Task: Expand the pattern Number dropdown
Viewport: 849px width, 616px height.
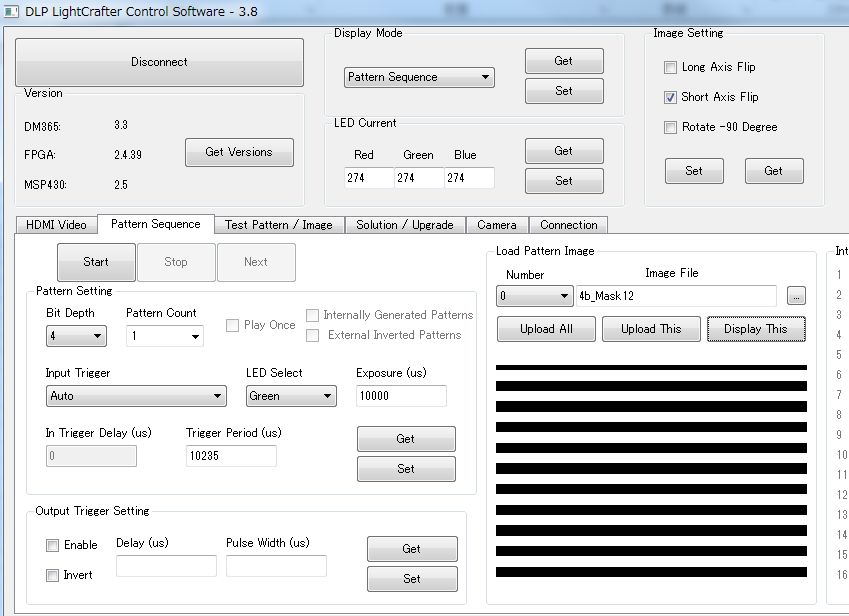Action: [534, 296]
